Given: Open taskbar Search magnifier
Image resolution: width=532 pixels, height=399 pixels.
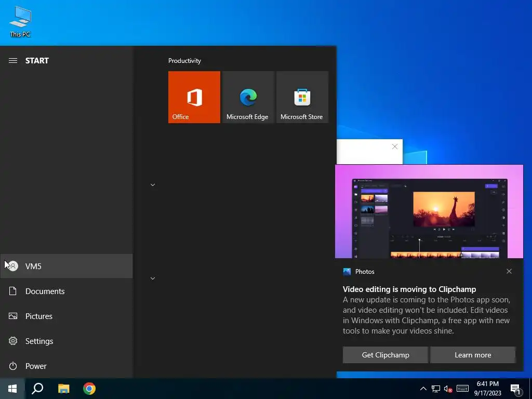Looking at the screenshot, I should tap(37, 389).
